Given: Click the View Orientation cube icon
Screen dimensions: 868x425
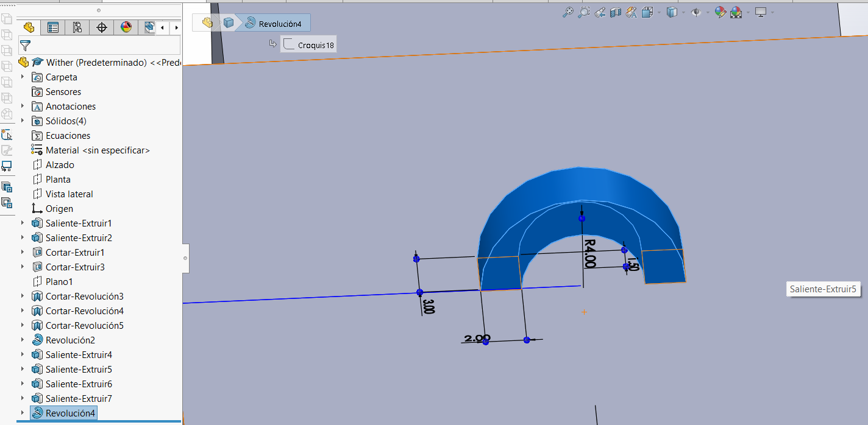Looking at the screenshot, I should (x=647, y=12).
